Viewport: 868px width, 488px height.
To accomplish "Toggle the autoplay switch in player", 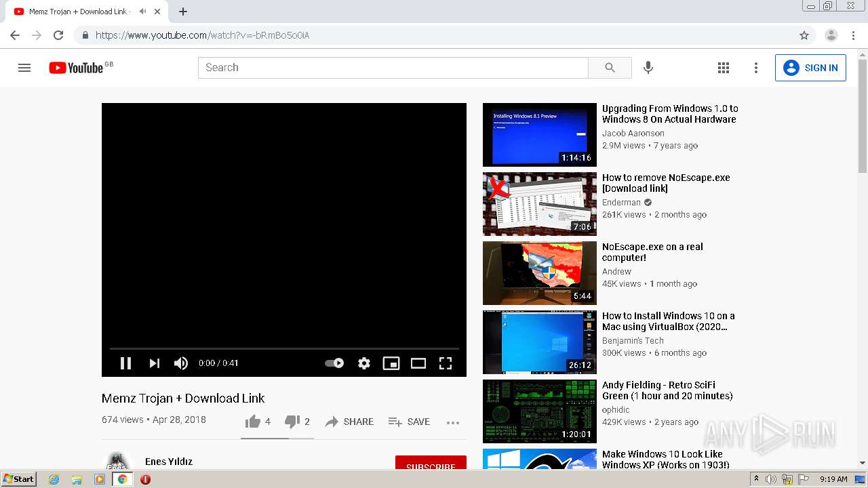I will pyautogui.click(x=334, y=363).
